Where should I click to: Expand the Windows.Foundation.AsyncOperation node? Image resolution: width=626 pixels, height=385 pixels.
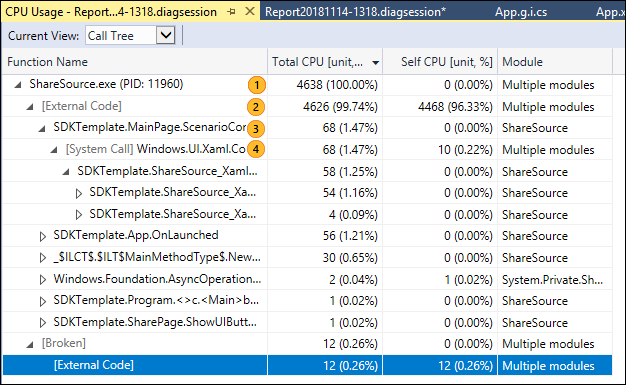point(43,280)
